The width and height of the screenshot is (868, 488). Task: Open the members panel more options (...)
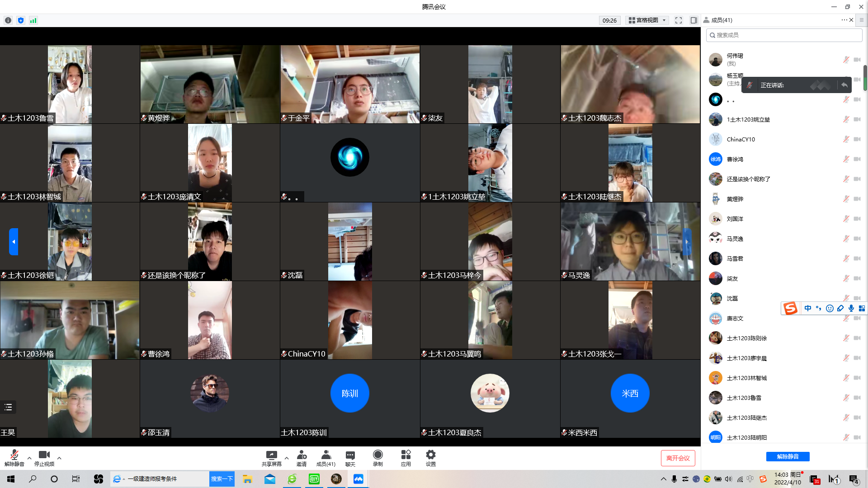click(x=844, y=20)
